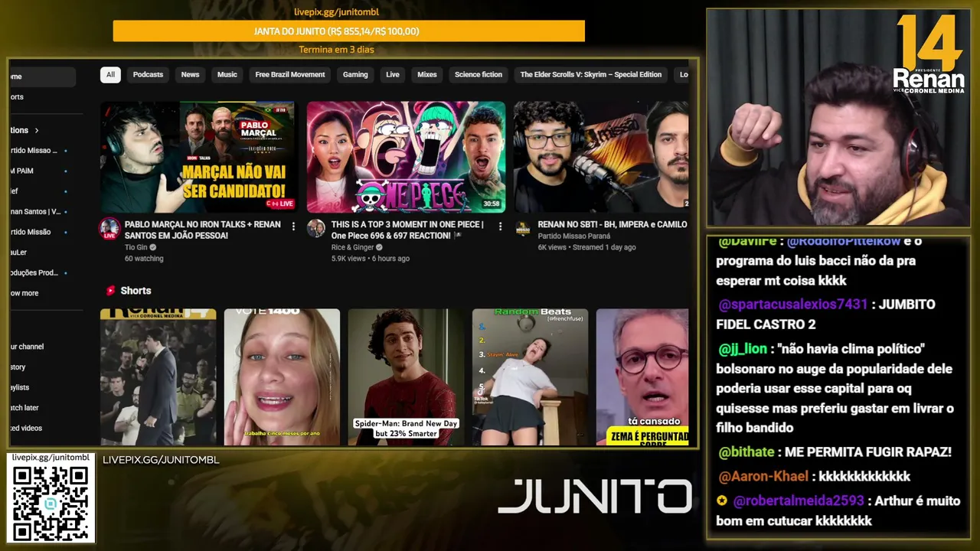Expand the Subscriptions section chevron in the sidebar
Image resolution: width=980 pixels, height=551 pixels.
point(36,130)
